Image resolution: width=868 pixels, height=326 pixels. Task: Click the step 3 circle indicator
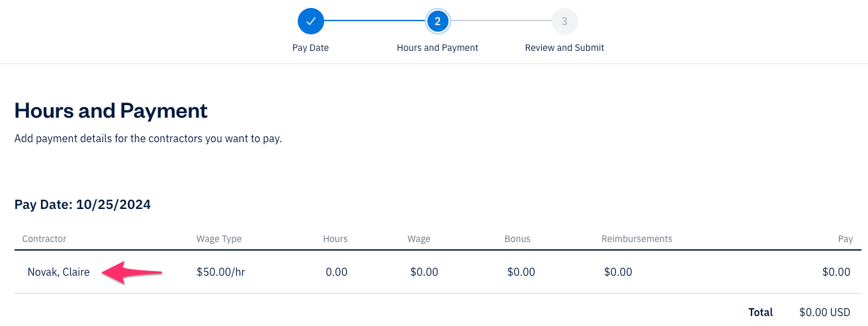pos(564,21)
